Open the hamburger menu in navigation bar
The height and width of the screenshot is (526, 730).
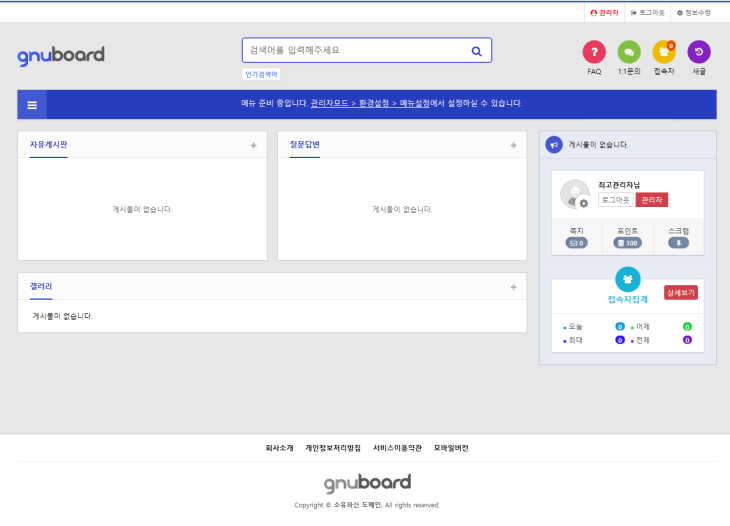tap(32, 104)
